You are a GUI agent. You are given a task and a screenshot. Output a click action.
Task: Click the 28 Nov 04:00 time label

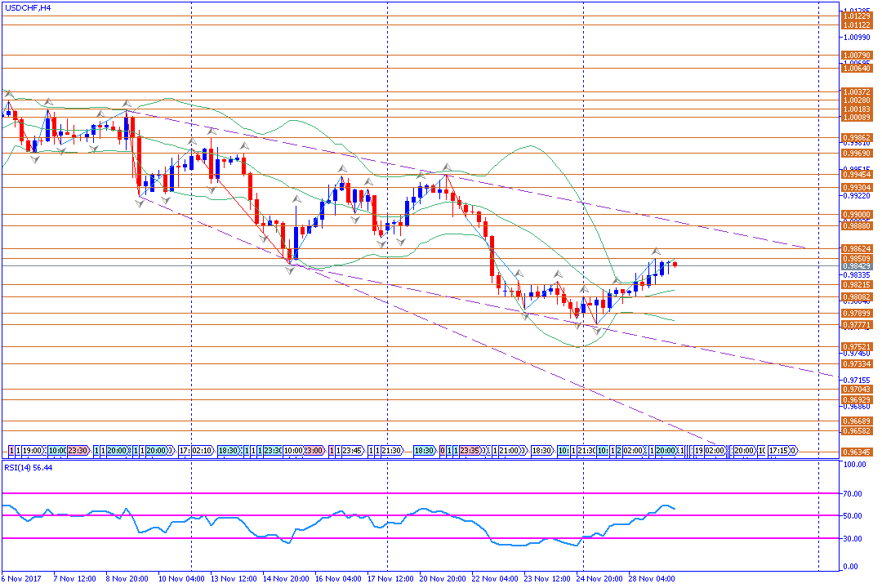[652, 578]
